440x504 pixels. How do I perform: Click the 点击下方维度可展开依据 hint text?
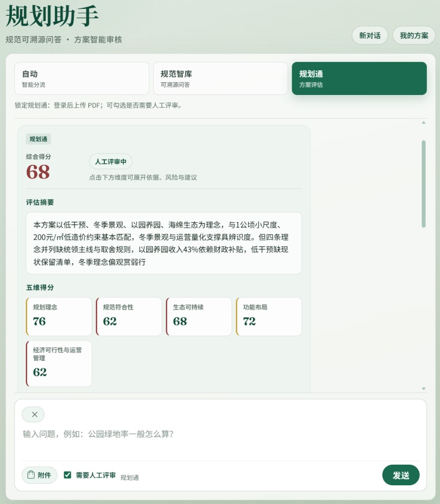coord(143,177)
